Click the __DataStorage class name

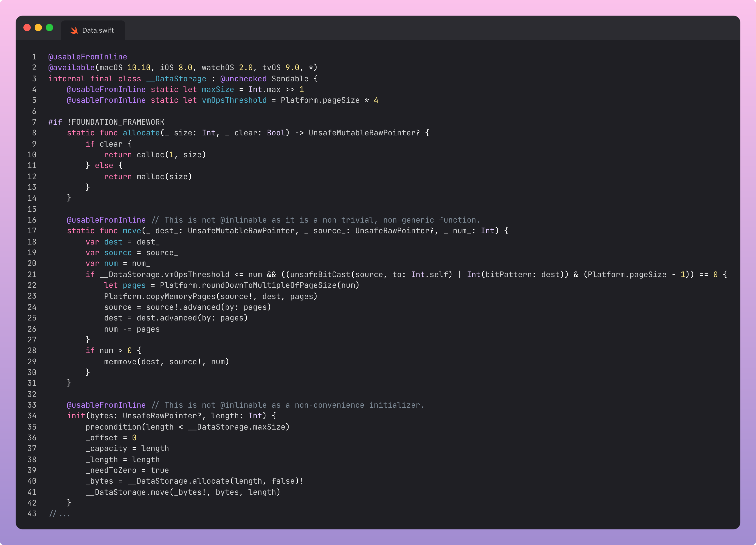click(176, 79)
